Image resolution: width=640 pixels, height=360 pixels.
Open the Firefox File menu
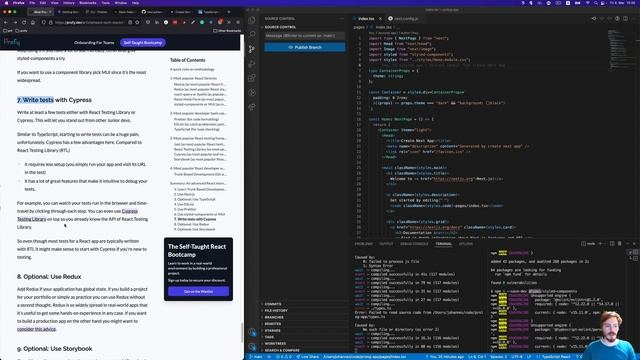point(32,3)
